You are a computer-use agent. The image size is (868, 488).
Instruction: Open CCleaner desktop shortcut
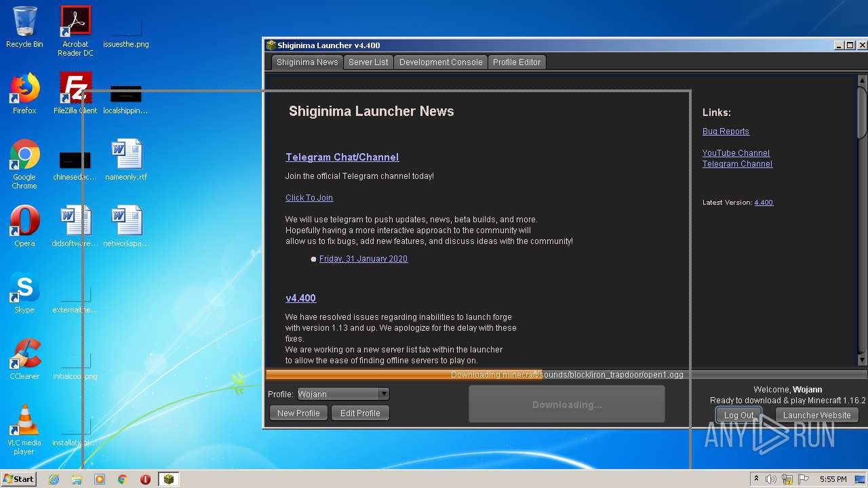coord(24,360)
